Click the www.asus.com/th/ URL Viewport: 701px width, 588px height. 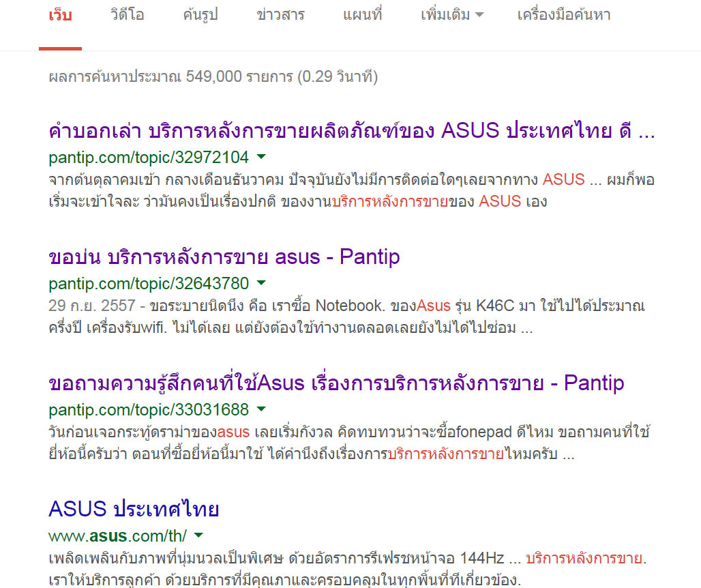pos(117,535)
